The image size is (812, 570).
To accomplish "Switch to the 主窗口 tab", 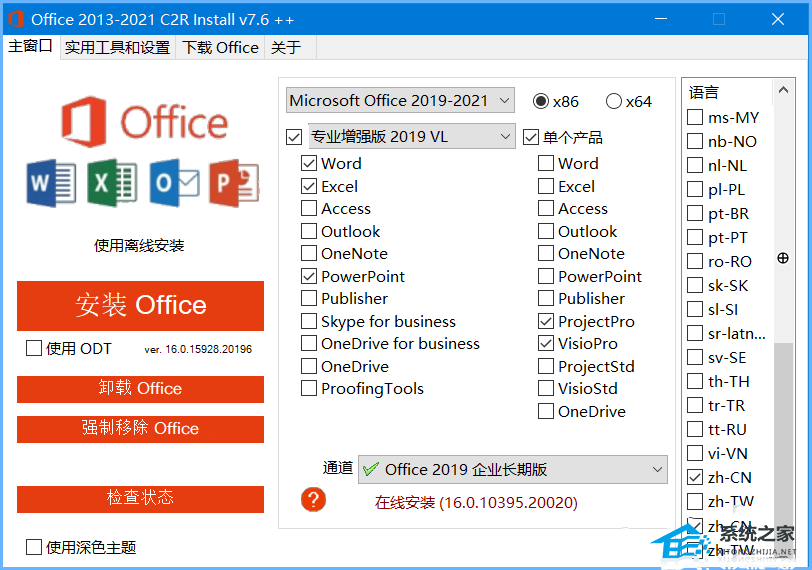I will [x=31, y=47].
